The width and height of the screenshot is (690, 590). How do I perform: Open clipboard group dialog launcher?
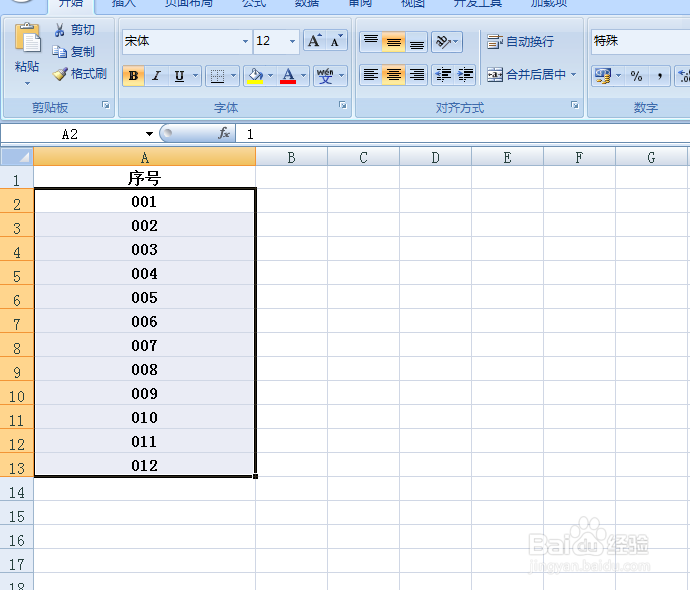(106, 105)
